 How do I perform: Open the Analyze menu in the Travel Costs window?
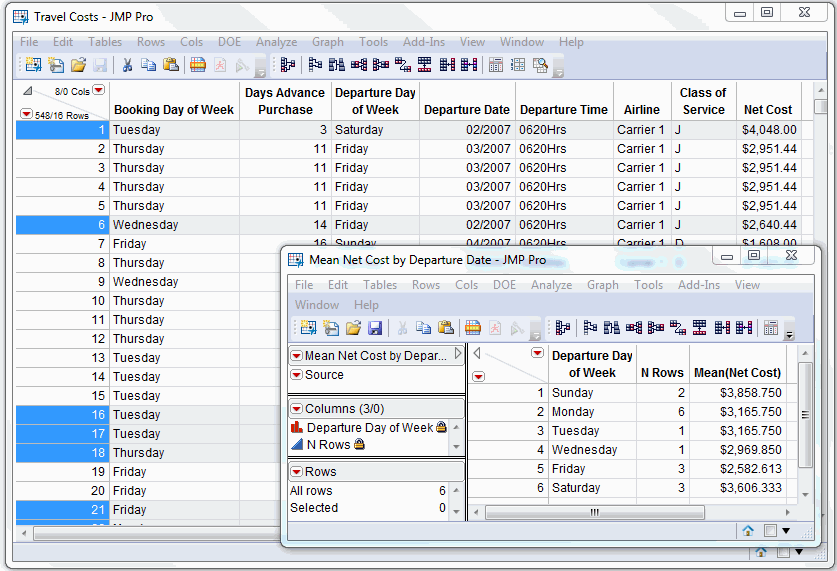point(276,42)
